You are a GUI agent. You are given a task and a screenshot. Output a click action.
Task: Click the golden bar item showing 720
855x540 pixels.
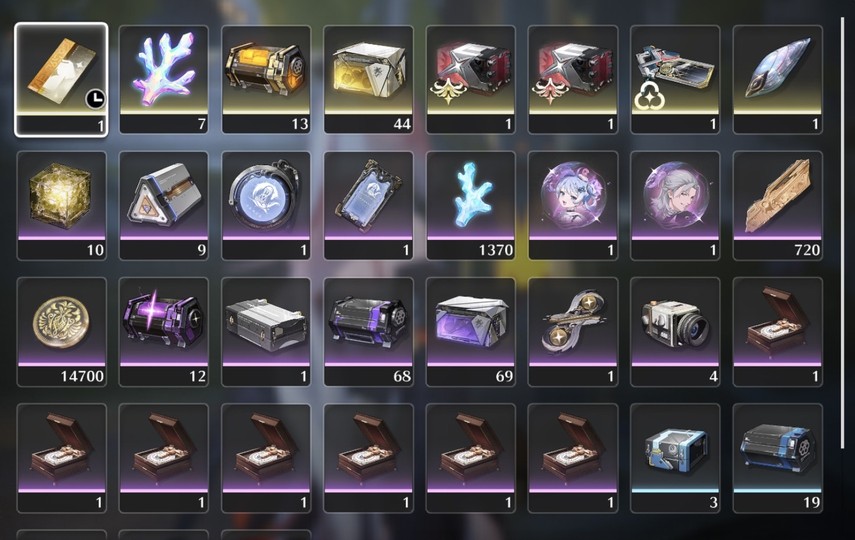coord(778,206)
